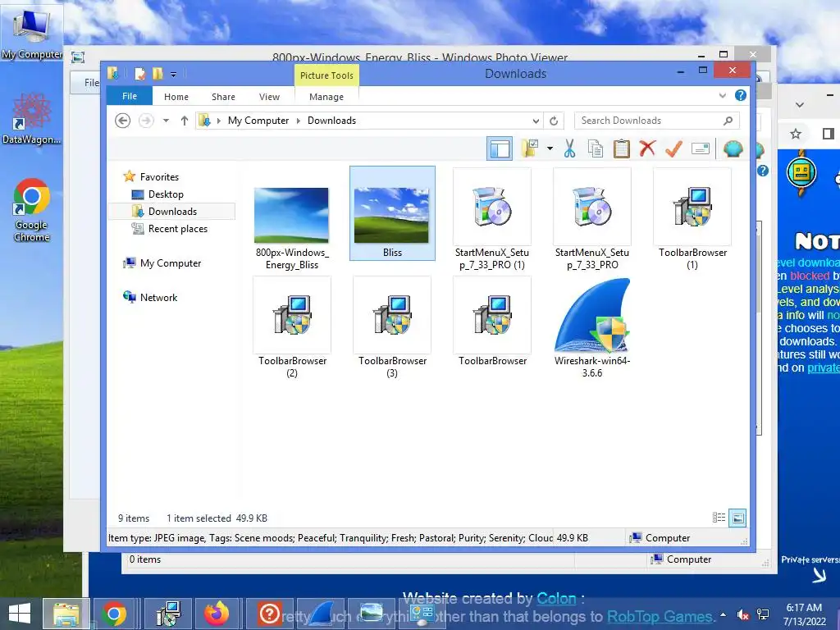The width and height of the screenshot is (840, 630).
Task: Select the ToolbarBrowser (3) file
Action: click(x=392, y=327)
